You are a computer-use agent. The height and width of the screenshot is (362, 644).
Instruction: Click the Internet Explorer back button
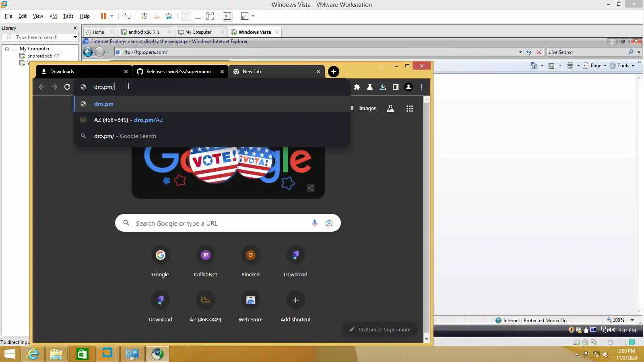tap(88, 52)
